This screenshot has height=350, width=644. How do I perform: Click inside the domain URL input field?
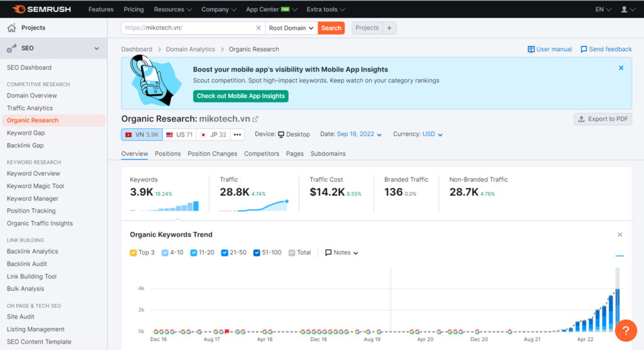point(189,28)
